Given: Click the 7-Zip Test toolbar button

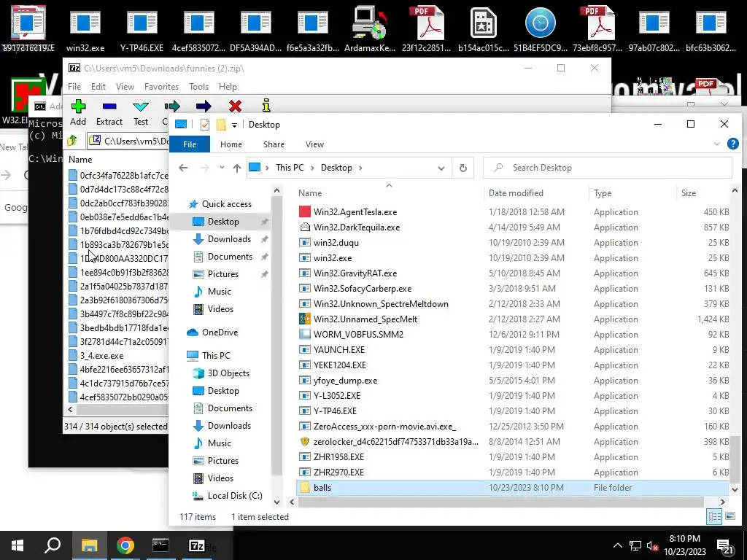Looking at the screenshot, I should point(141,112).
